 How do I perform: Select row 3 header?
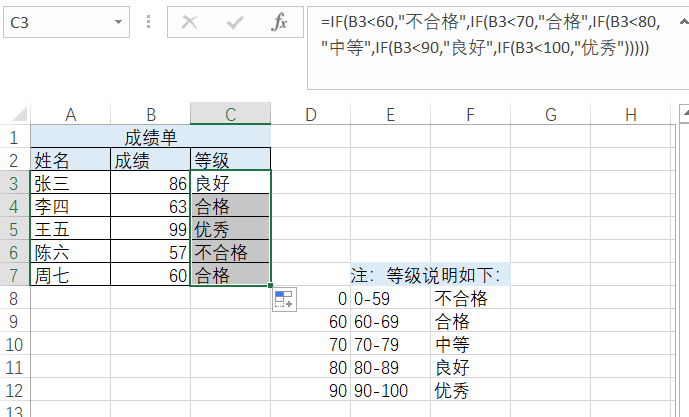coord(15,182)
